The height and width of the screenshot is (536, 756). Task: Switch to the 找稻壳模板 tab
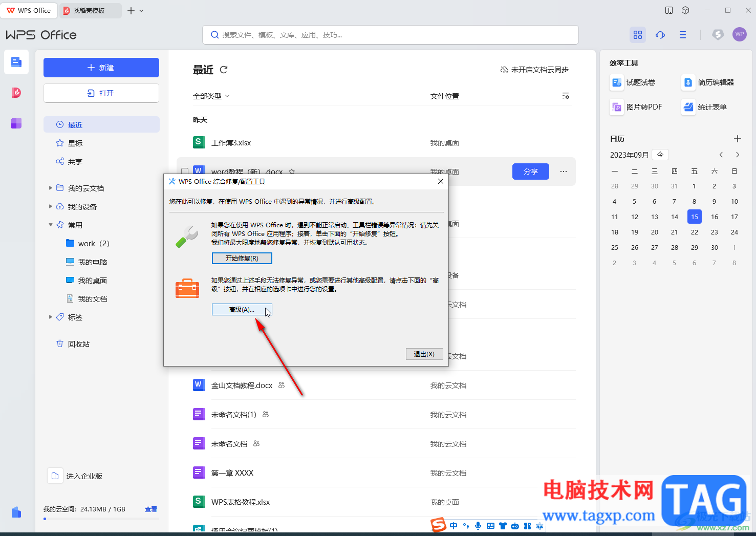(90, 10)
